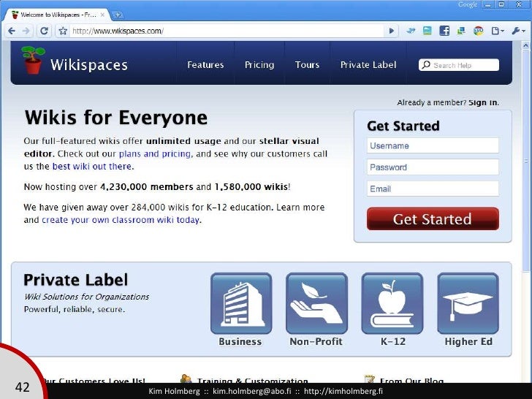Focus the Email field
The height and width of the screenshot is (399, 532).
pyautogui.click(x=433, y=189)
